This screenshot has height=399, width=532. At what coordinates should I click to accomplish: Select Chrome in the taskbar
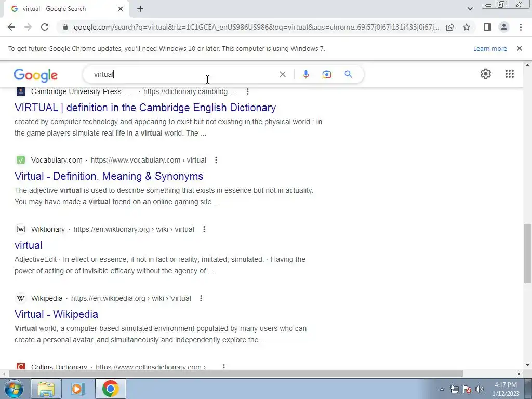110,389
